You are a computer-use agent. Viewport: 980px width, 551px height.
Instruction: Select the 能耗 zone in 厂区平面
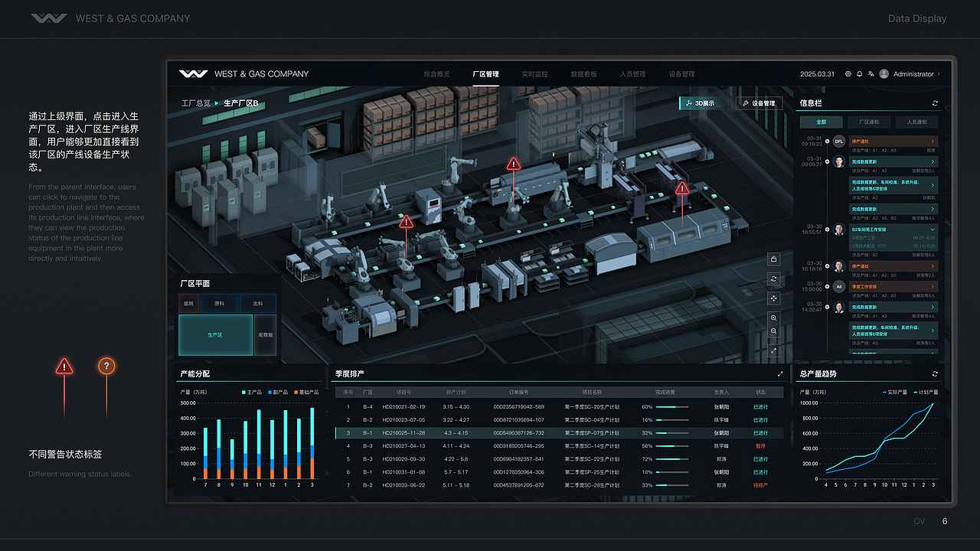[188, 304]
